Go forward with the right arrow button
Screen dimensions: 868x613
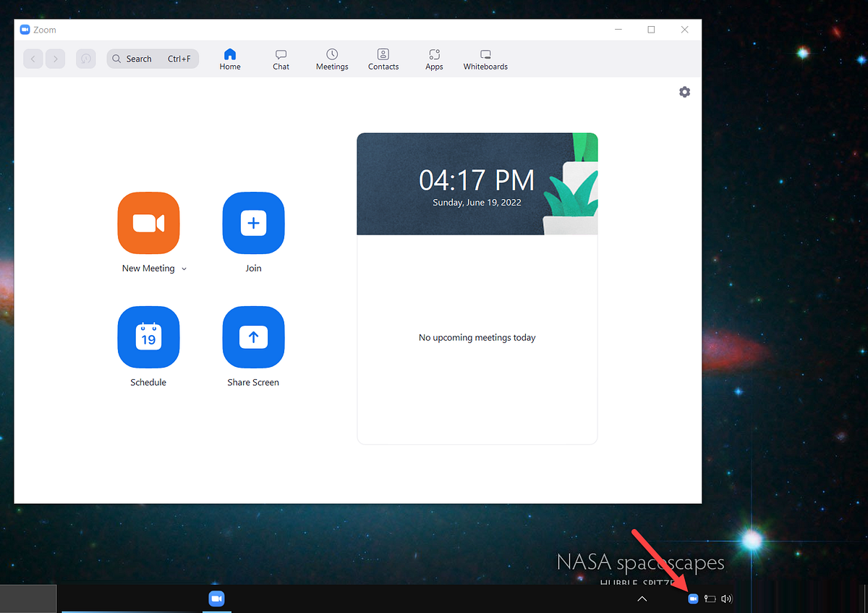56,59
